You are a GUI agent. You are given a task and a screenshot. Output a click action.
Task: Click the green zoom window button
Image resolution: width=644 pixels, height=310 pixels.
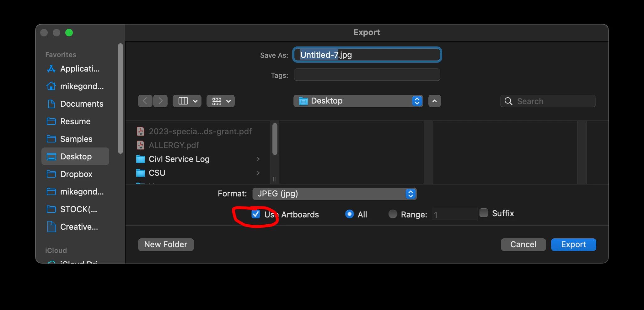pyautogui.click(x=69, y=33)
